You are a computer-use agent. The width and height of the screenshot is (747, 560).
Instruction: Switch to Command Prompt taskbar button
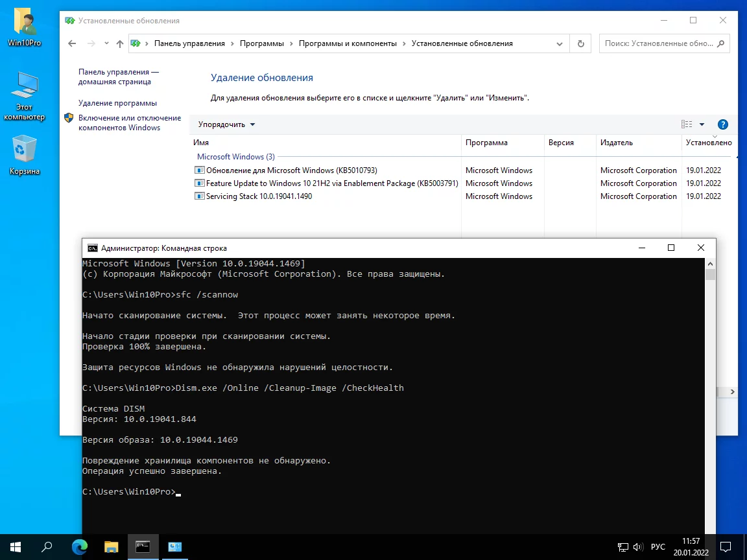(x=143, y=546)
